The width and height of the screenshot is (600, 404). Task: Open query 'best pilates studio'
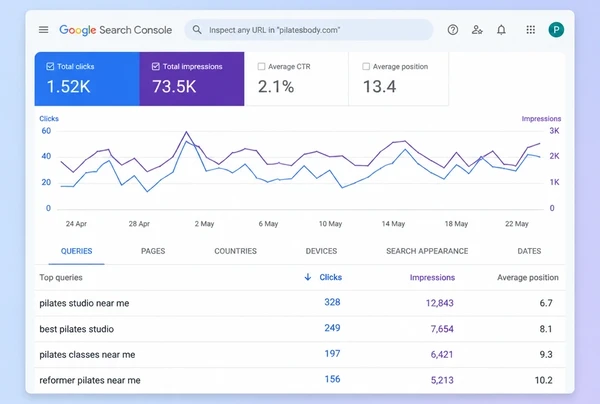(77, 329)
